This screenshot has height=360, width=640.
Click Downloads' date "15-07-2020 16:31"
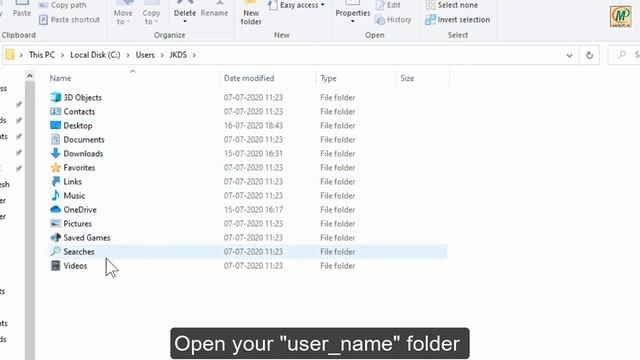253,153
